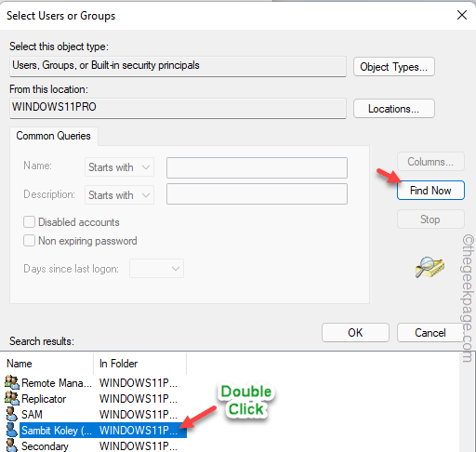
Task: Open the Object Types dialog
Action: [x=394, y=67]
